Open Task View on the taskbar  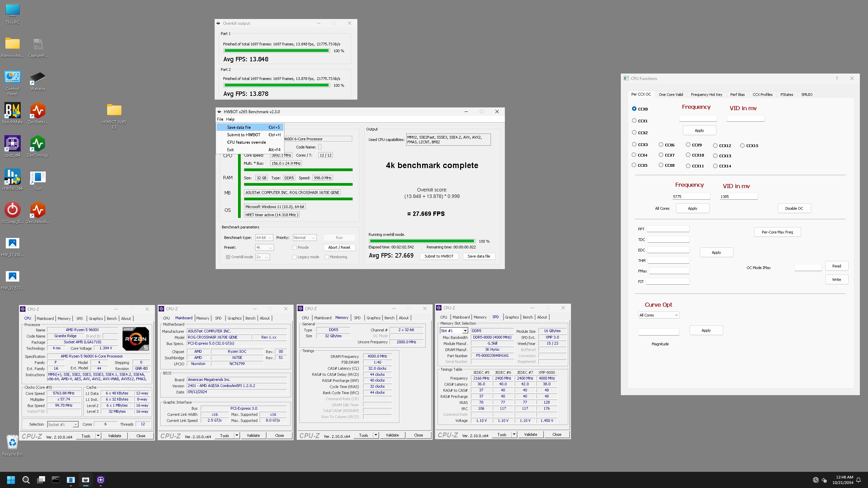pos(41,480)
